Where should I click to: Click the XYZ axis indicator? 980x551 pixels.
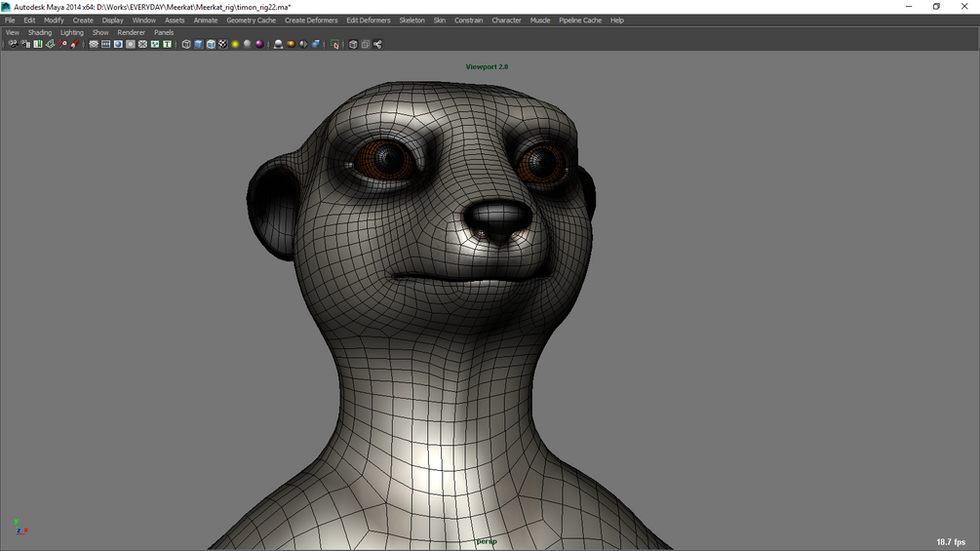[20, 528]
